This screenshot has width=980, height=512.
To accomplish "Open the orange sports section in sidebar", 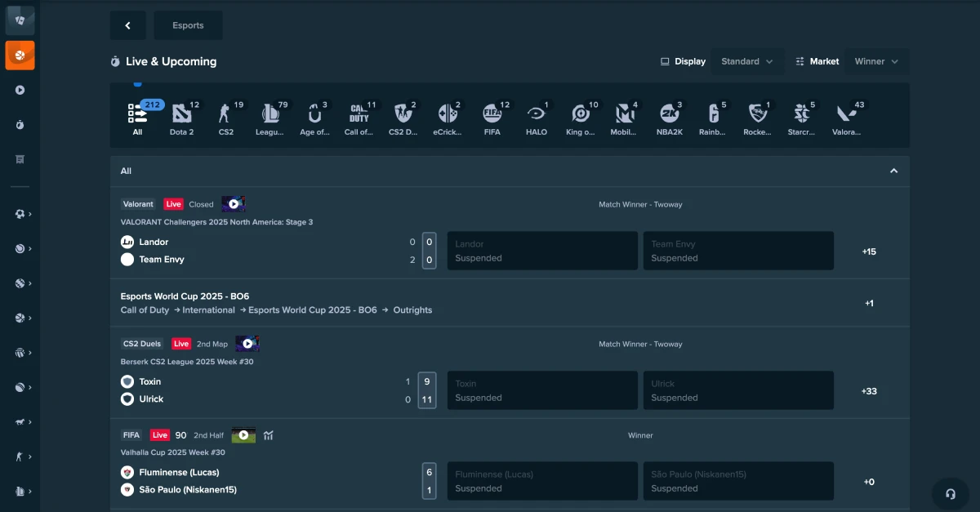I will click(20, 56).
